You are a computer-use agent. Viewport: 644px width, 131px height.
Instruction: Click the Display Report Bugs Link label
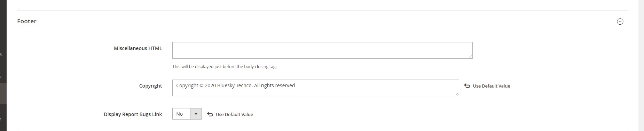(133, 114)
